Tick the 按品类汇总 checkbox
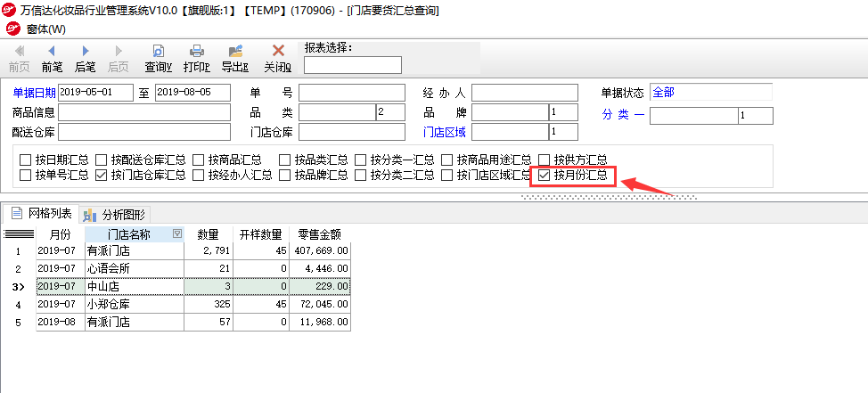The width and height of the screenshot is (868, 393). click(x=284, y=160)
